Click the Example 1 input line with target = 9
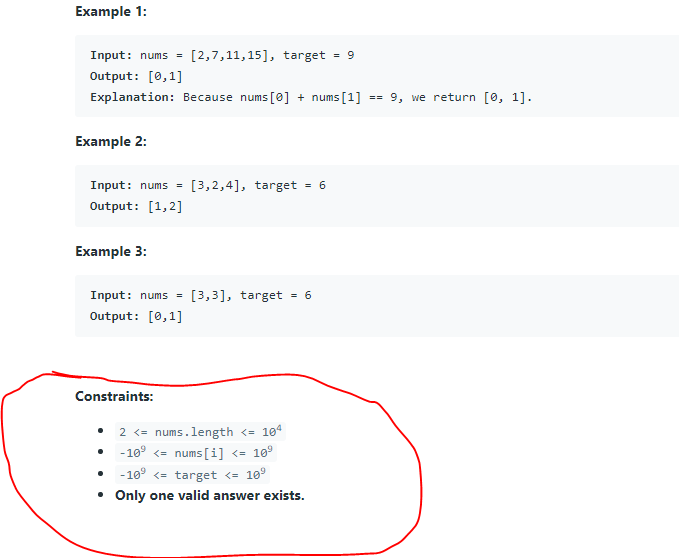679x558 pixels. 222,55
